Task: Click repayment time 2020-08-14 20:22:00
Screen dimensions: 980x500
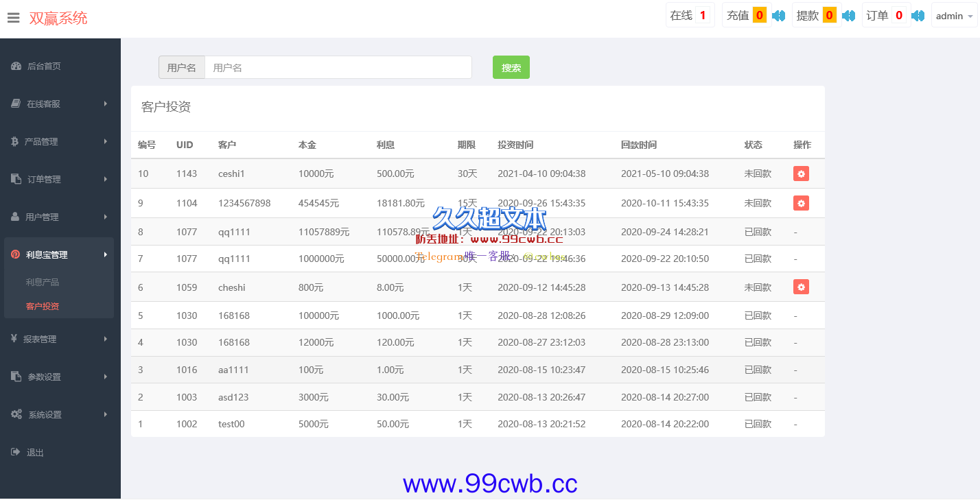Action: tap(665, 424)
